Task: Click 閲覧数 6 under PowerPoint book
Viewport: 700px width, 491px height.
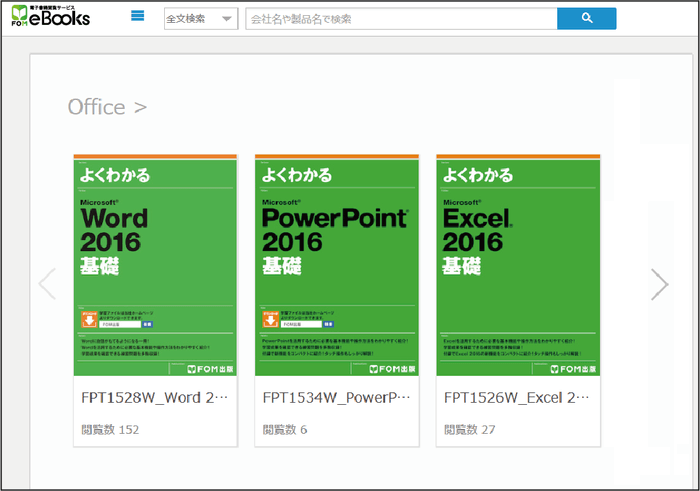Action: click(x=285, y=429)
